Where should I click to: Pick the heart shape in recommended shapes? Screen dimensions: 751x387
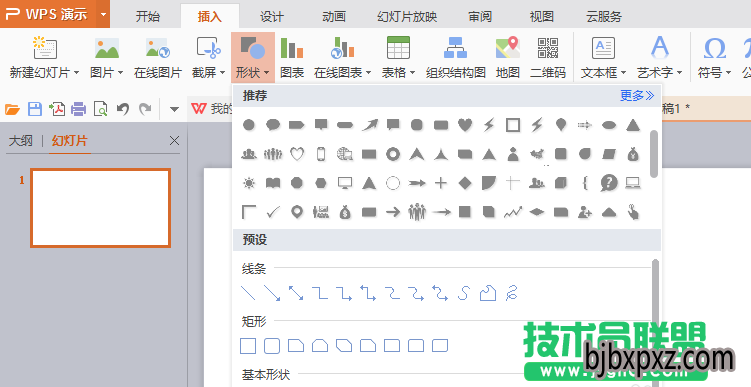(x=465, y=125)
